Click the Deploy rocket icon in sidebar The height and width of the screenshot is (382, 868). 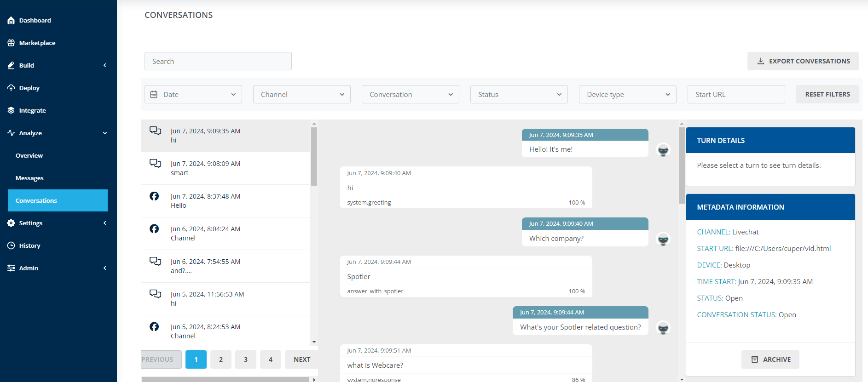click(11, 88)
